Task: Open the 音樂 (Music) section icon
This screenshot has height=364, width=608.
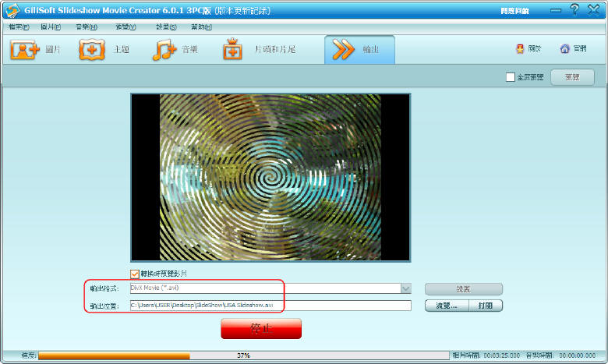Action: [x=164, y=50]
